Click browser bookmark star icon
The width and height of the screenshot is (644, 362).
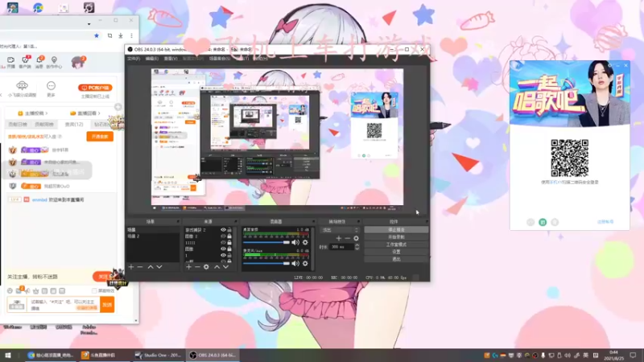click(97, 35)
